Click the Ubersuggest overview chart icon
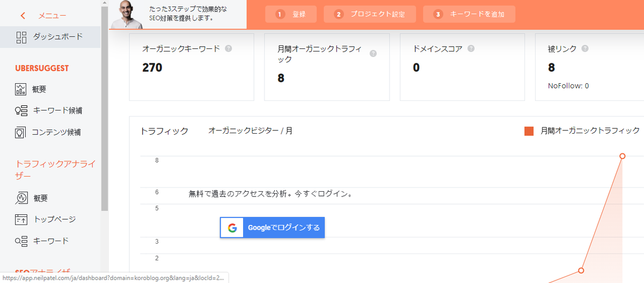The width and height of the screenshot is (644, 283). coord(21,89)
